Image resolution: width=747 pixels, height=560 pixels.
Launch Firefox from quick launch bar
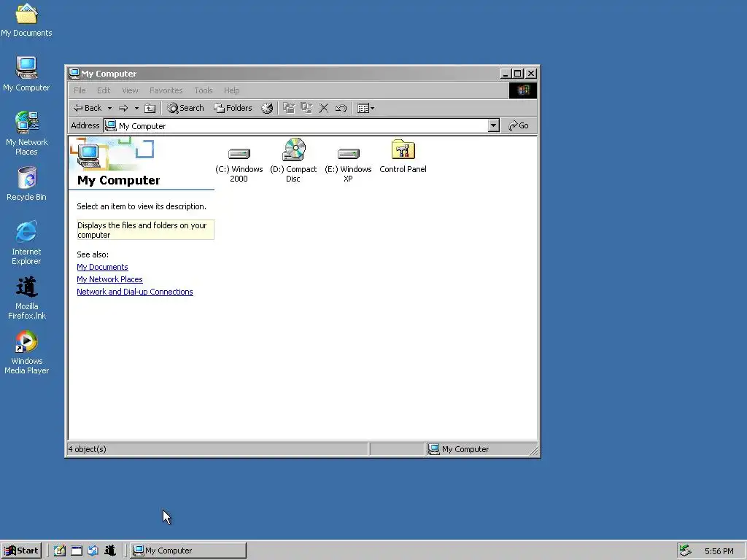[x=110, y=551]
